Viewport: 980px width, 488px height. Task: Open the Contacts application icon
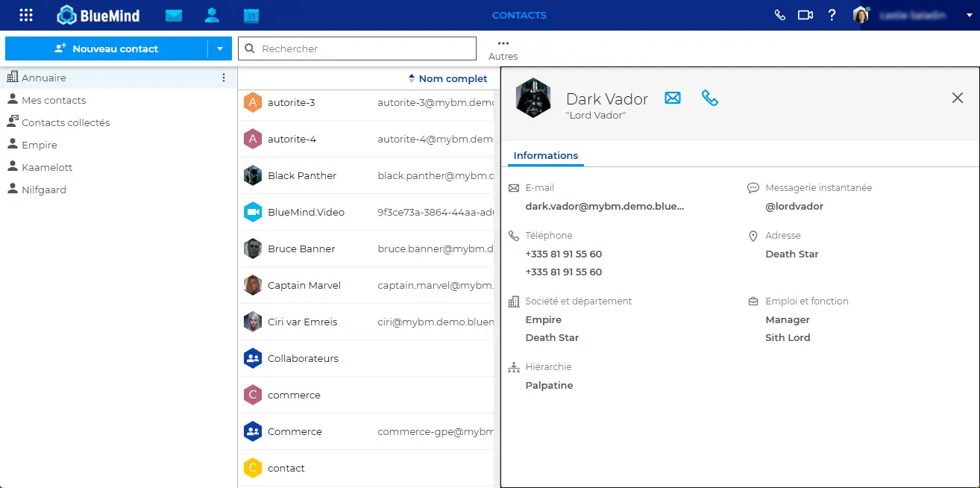(212, 15)
